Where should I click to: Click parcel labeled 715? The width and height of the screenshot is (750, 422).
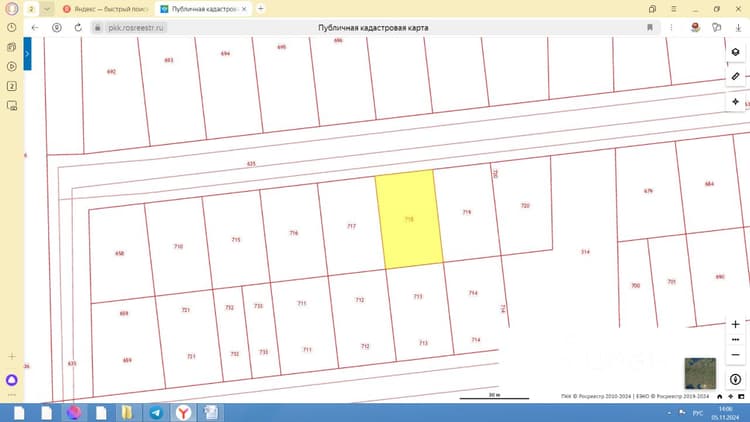pos(236,240)
